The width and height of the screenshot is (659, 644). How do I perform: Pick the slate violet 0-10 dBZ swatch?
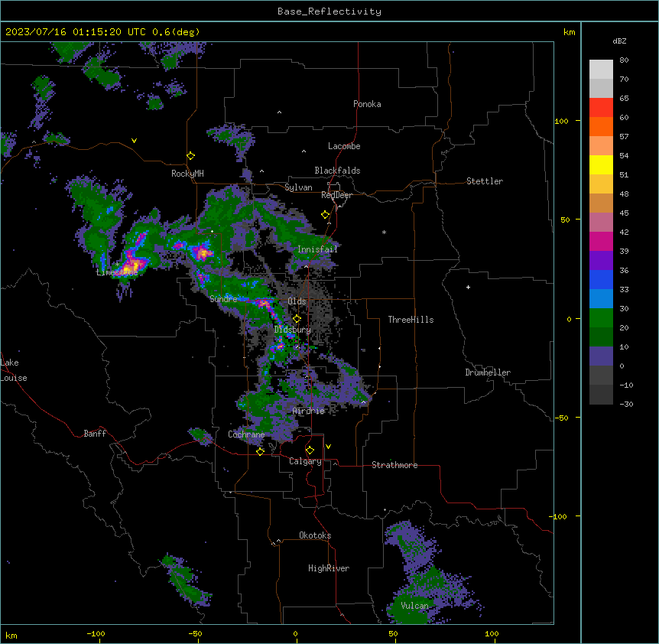coord(601,356)
